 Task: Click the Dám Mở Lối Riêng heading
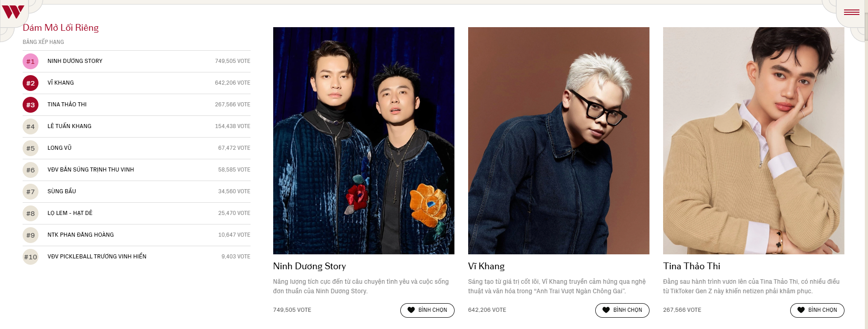coord(61,28)
